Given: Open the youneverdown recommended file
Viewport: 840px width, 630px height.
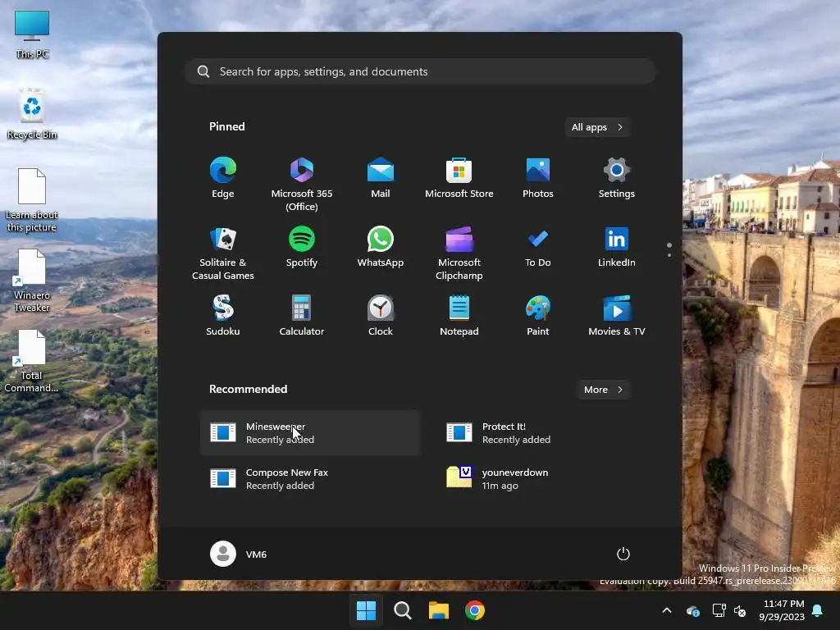Looking at the screenshot, I should coord(546,479).
